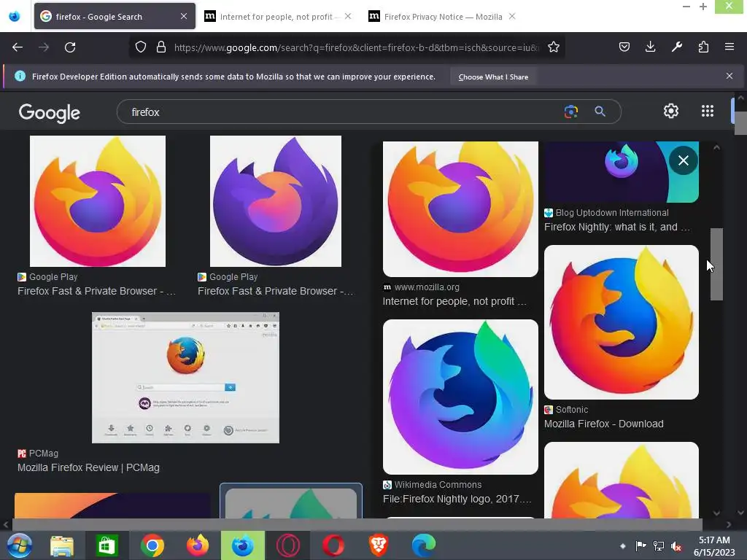Image resolution: width=747 pixels, height=560 pixels.
Task: Open Firefox Nightly: what is it link
Action: 617,227
